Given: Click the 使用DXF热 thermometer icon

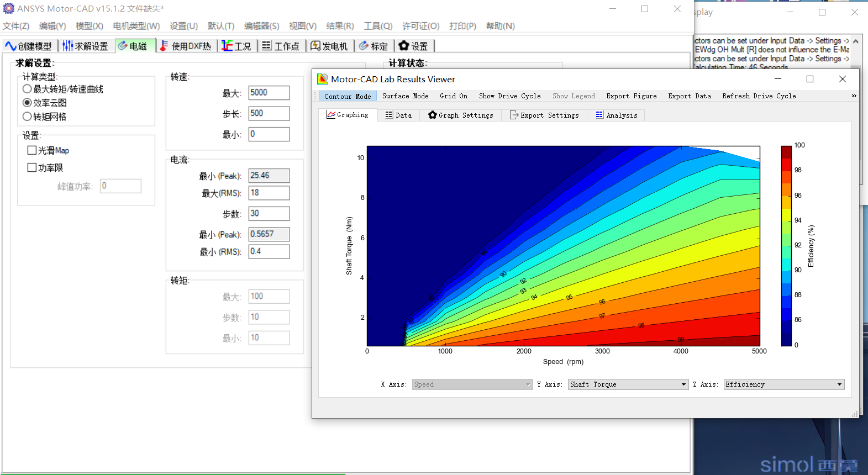Looking at the screenshot, I should tap(164, 46).
